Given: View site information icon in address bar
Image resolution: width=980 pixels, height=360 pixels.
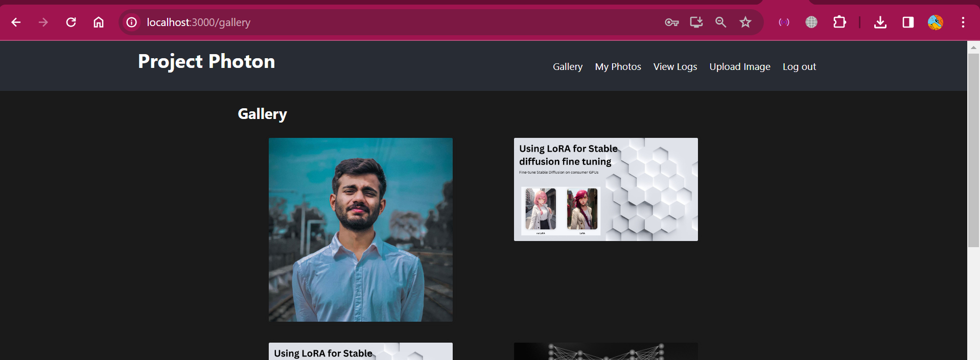Looking at the screenshot, I should [132, 22].
